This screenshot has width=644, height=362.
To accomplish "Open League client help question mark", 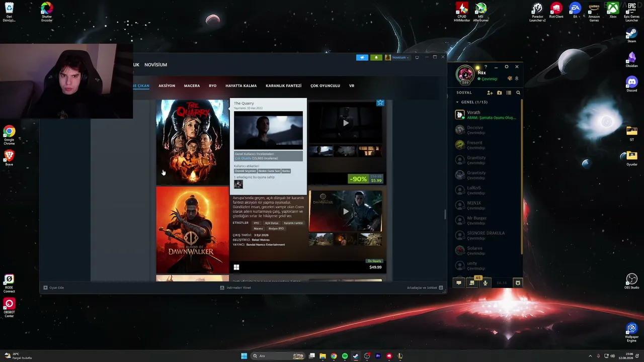I will (x=486, y=67).
